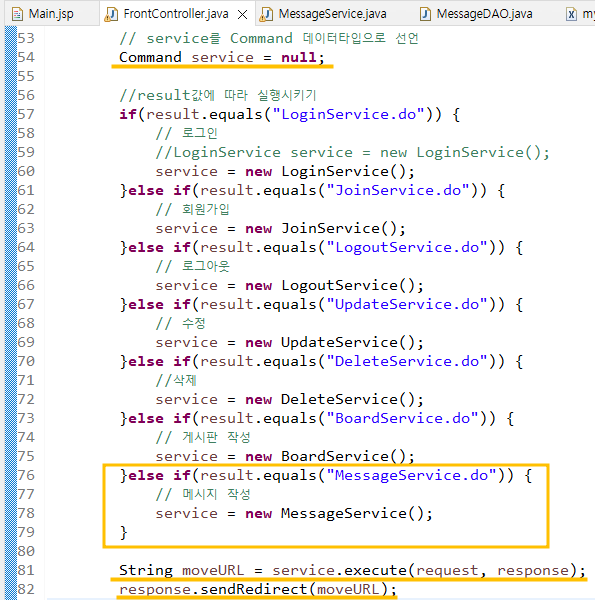Click the "DeleteService.do" string literal
This screenshot has height=600, width=595.
coord(407,361)
